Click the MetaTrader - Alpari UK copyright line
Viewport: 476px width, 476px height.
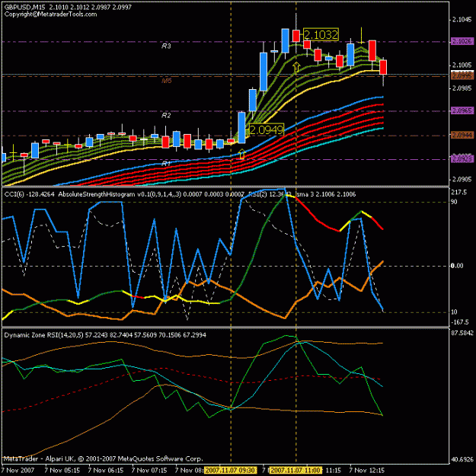(104, 458)
